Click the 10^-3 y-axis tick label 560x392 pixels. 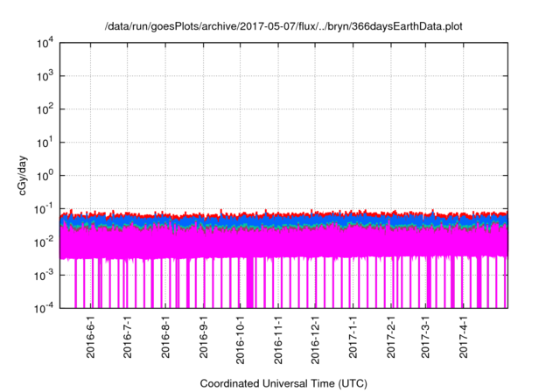pos(44,276)
